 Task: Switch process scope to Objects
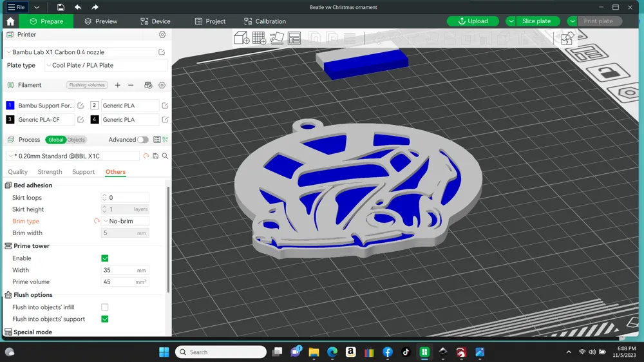tap(76, 140)
